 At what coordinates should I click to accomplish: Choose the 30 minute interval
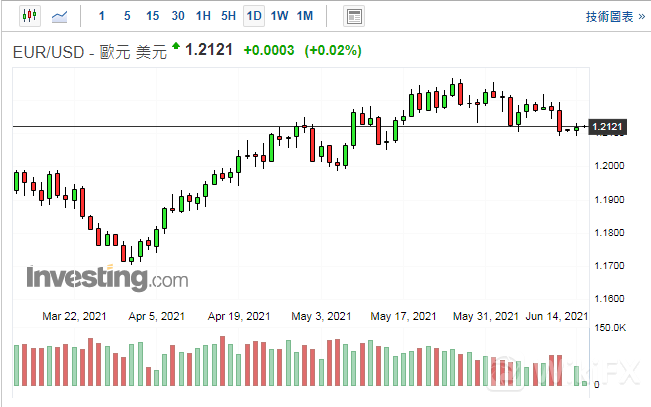click(x=178, y=16)
